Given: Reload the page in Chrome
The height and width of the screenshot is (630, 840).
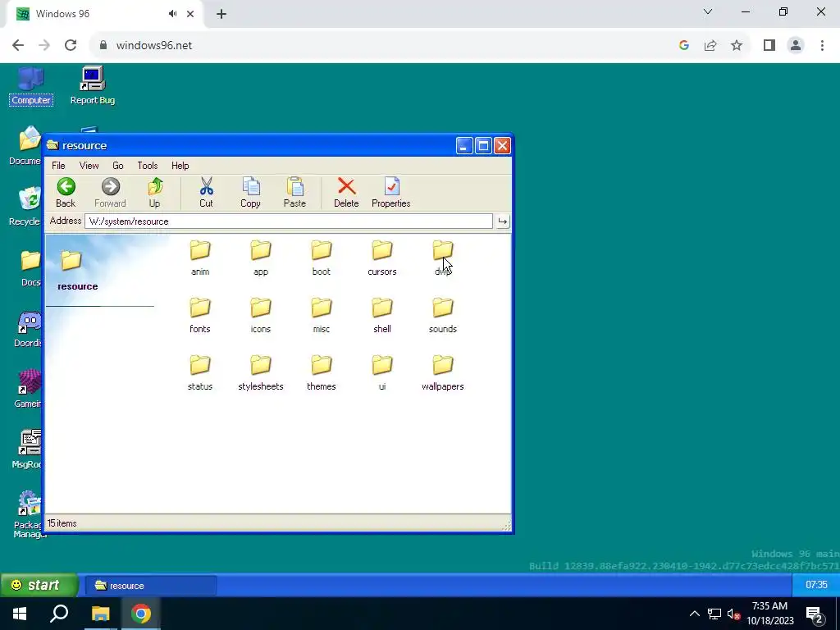Looking at the screenshot, I should [x=71, y=46].
